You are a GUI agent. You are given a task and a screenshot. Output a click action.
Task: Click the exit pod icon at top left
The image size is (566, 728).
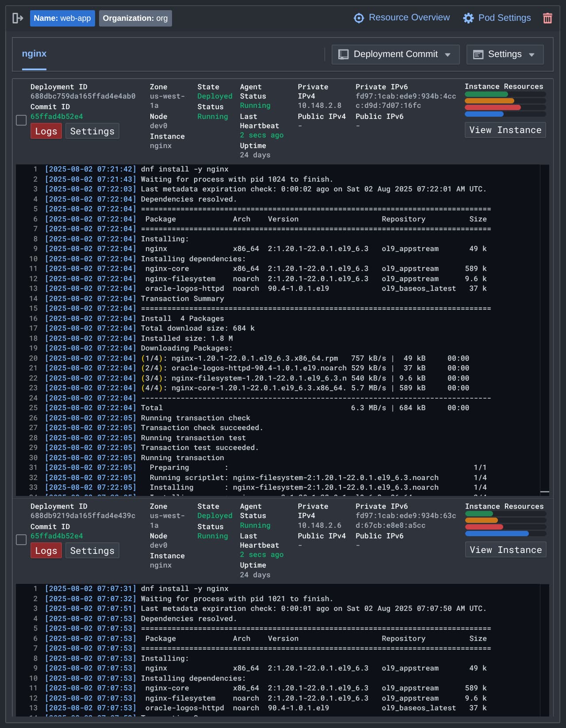18,18
